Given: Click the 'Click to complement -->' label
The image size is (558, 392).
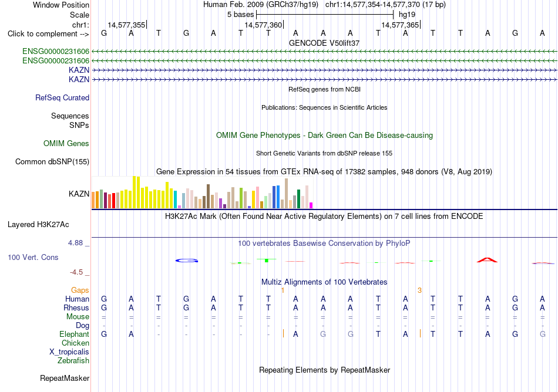Looking at the screenshot, I should (x=48, y=34).
